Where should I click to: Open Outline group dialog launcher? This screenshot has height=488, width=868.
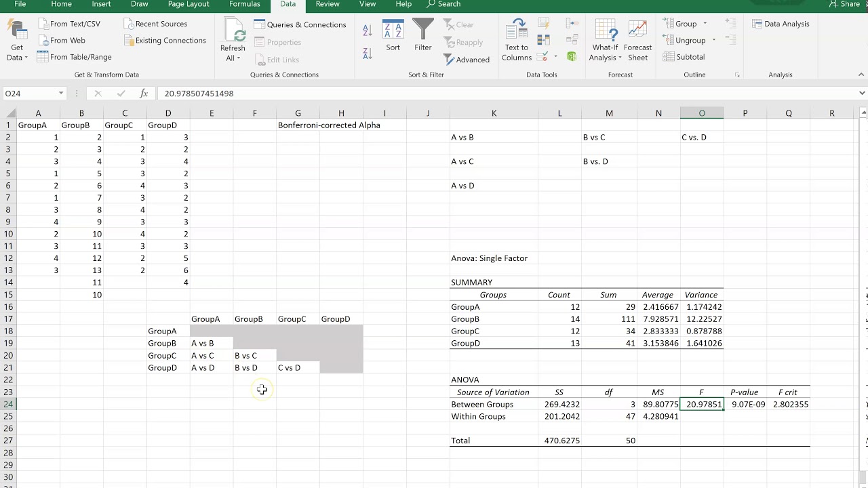coord(737,75)
